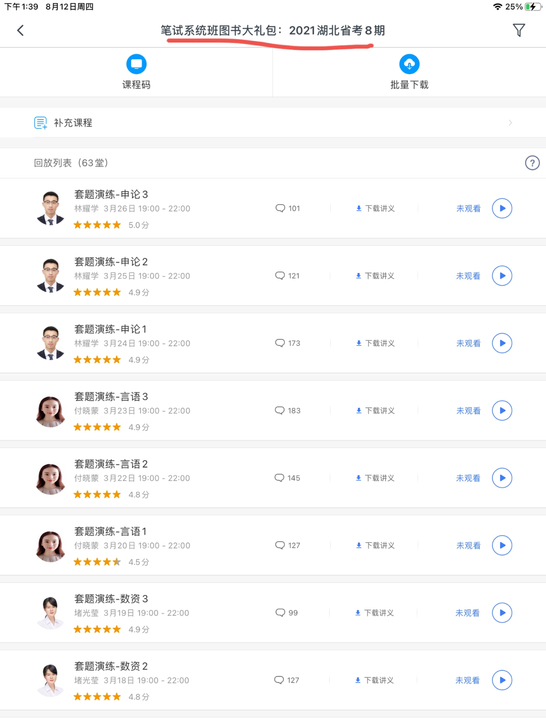This screenshot has height=728, width=546.
Task: Open comments (101) for 申论3
Action: coord(287,208)
